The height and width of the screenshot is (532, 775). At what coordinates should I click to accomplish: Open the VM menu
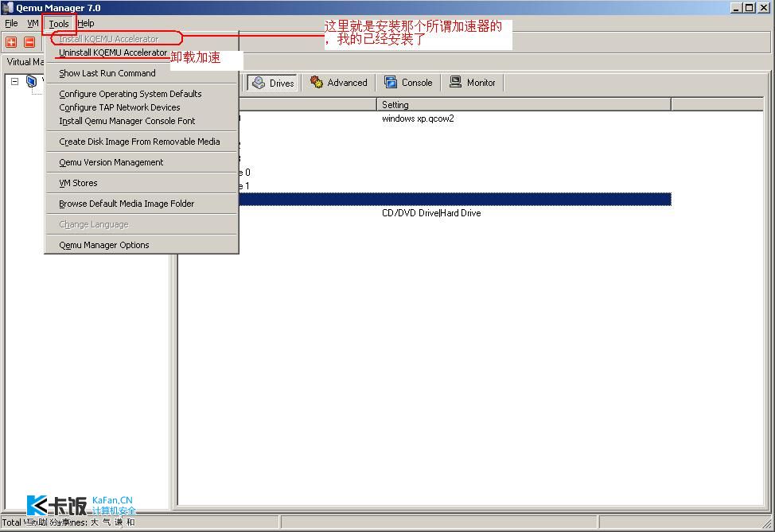click(x=33, y=23)
